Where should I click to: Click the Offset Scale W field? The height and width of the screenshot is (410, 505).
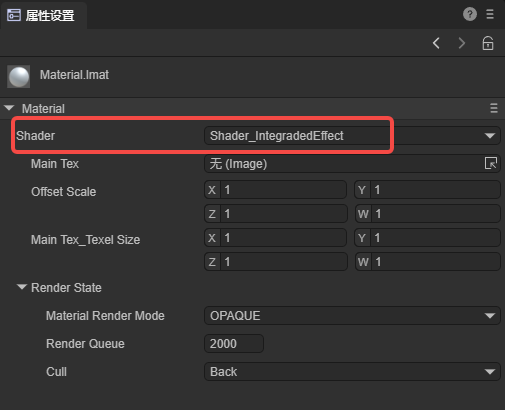(428, 214)
